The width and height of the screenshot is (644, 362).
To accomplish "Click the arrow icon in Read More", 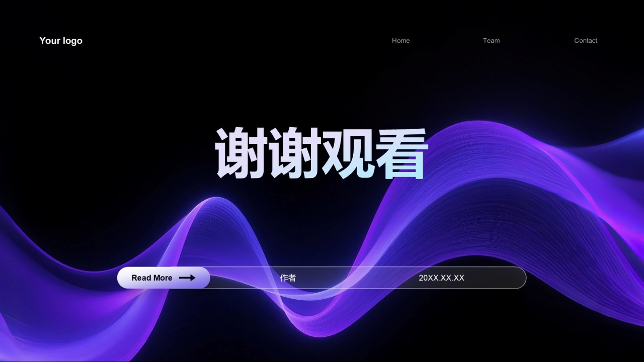I will point(187,278).
